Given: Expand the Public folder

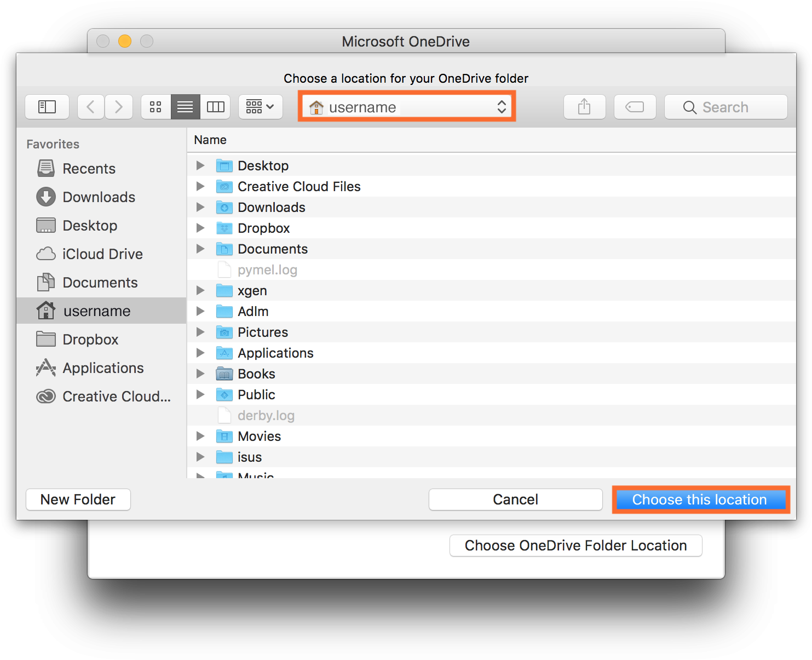Looking at the screenshot, I should coord(200,394).
